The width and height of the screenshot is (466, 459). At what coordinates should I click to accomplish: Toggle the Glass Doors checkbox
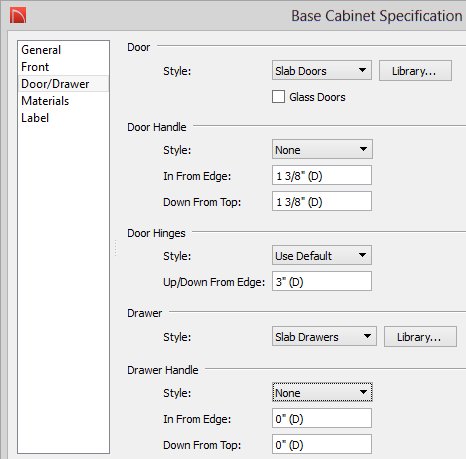click(278, 97)
